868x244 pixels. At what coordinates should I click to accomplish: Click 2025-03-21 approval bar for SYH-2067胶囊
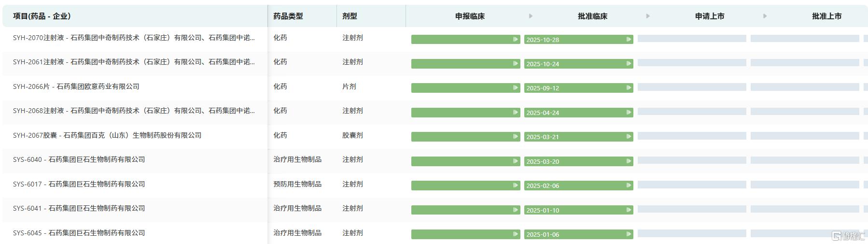coord(578,137)
